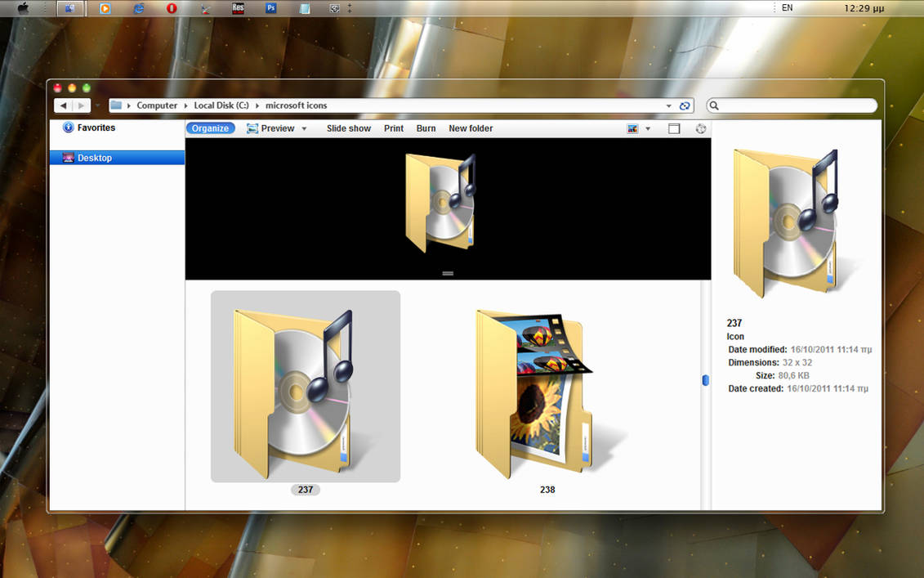Open the clock showing 12:29
Viewport: 924px width, 578px height.
864,8
